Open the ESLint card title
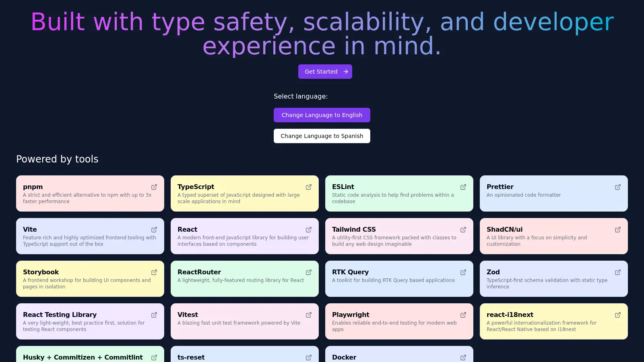Image resolution: width=644 pixels, height=362 pixels. [343, 187]
